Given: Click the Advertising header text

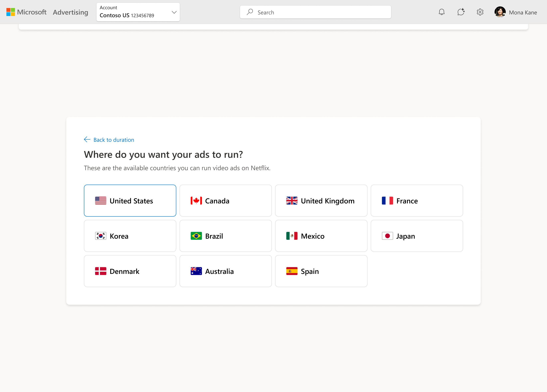Looking at the screenshot, I should pos(70,12).
